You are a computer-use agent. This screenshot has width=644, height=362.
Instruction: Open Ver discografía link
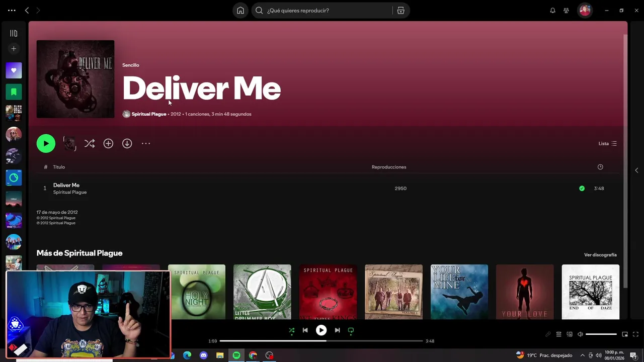tap(600, 255)
